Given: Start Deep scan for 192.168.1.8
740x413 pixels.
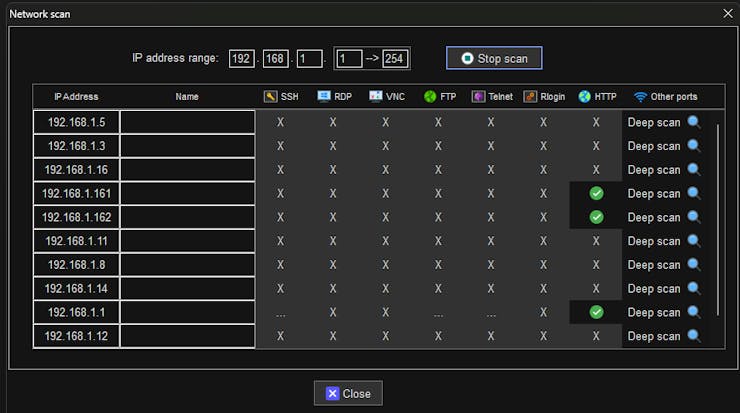Looking at the screenshot, I should [x=654, y=265].
